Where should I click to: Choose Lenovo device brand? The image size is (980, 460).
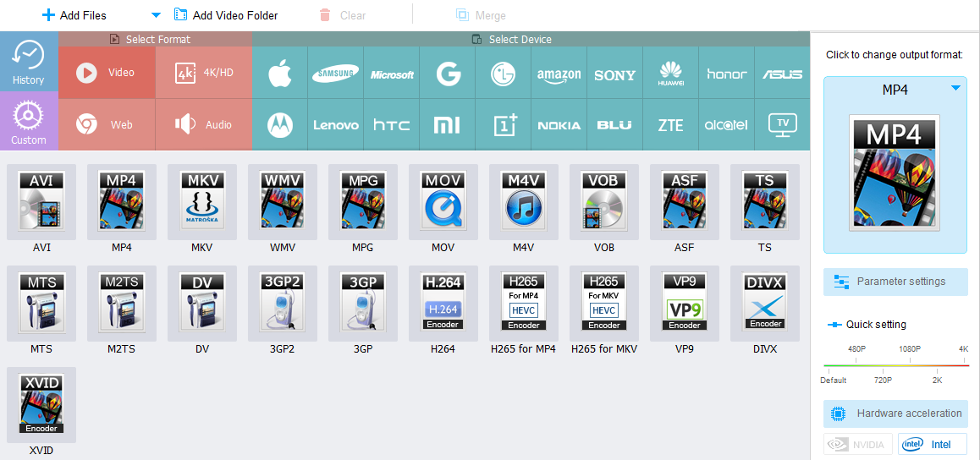[x=336, y=125]
